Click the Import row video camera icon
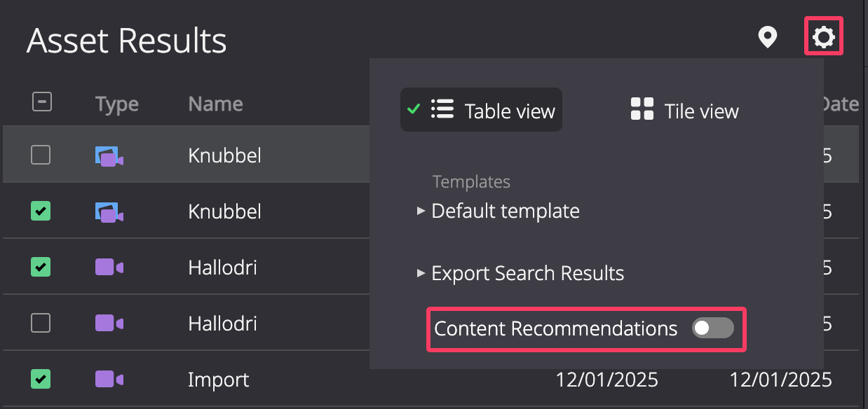The width and height of the screenshot is (868, 409). (109, 379)
